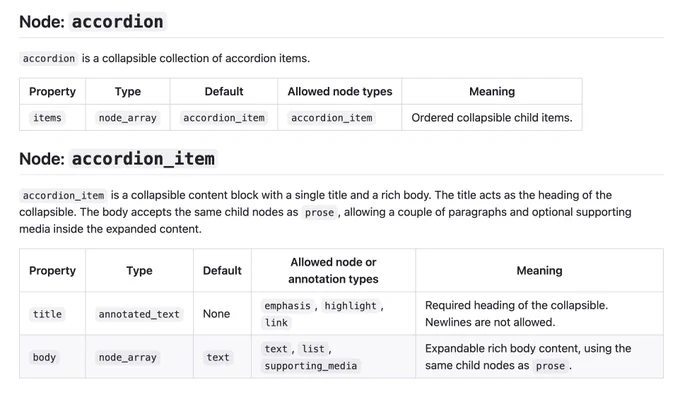Click the "Allowed node types" column header
The width and height of the screenshot is (680, 395).
(x=340, y=91)
